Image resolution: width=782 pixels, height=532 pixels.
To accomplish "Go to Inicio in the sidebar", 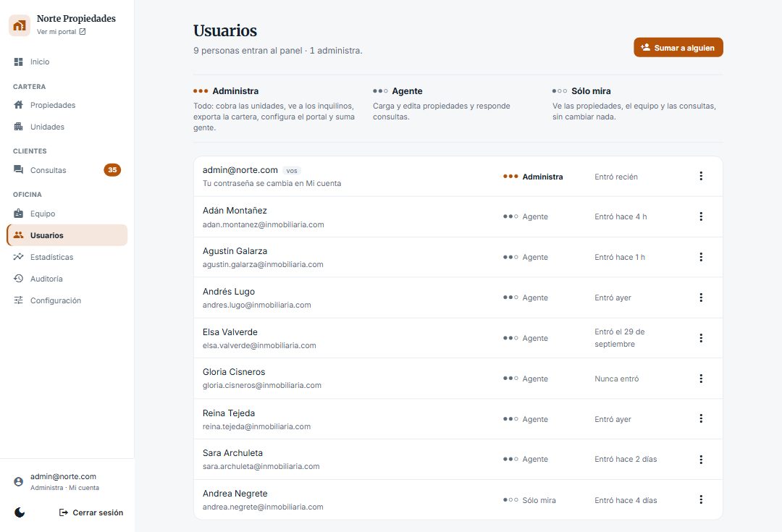I will point(67,62).
